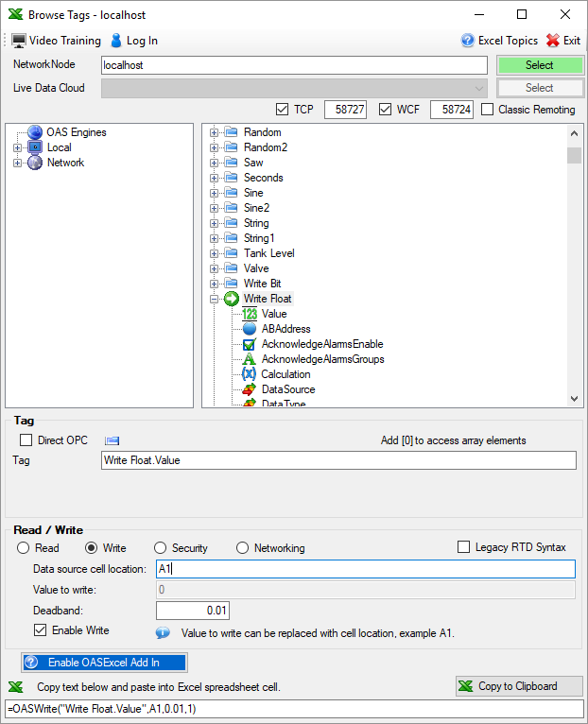Viewport: 588px width, 724px height.
Task: Select the Read radio button
Action: [x=24, y=548]
